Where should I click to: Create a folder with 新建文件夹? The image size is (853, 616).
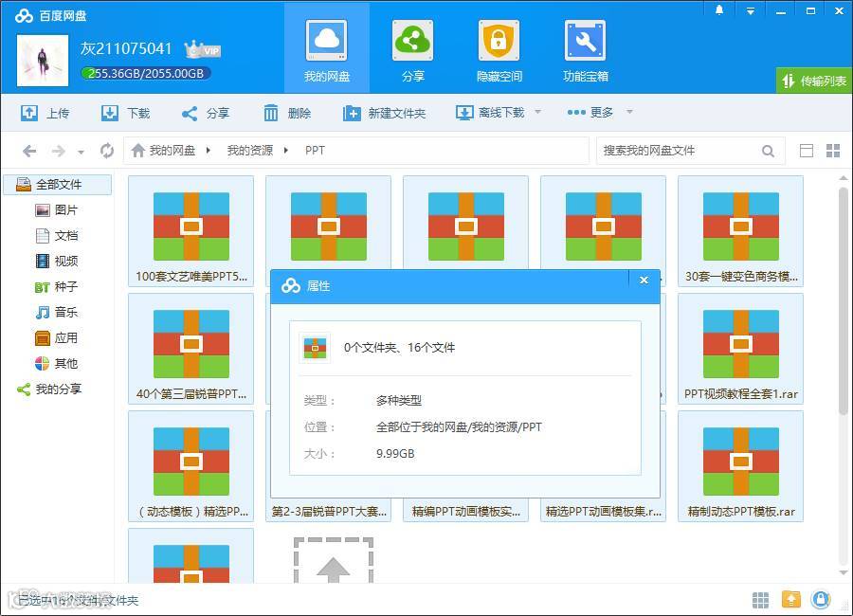click(x=384, y=113)
